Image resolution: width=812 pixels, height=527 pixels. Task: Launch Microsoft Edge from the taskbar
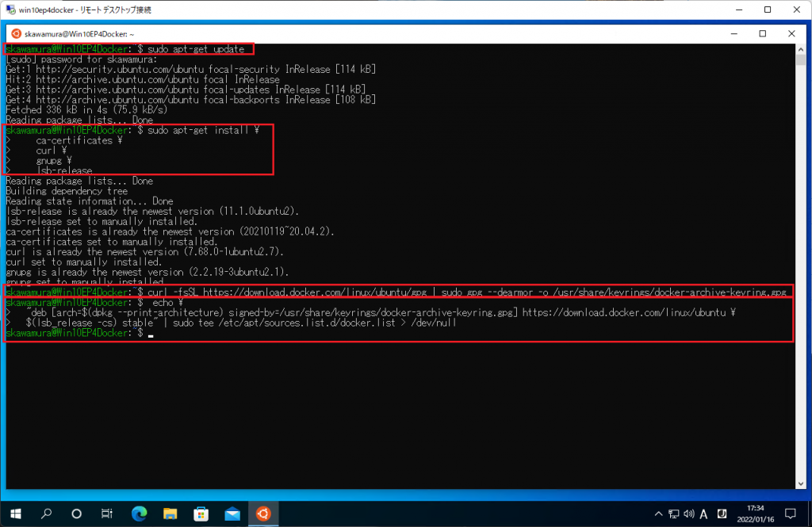tap(139, 514)
